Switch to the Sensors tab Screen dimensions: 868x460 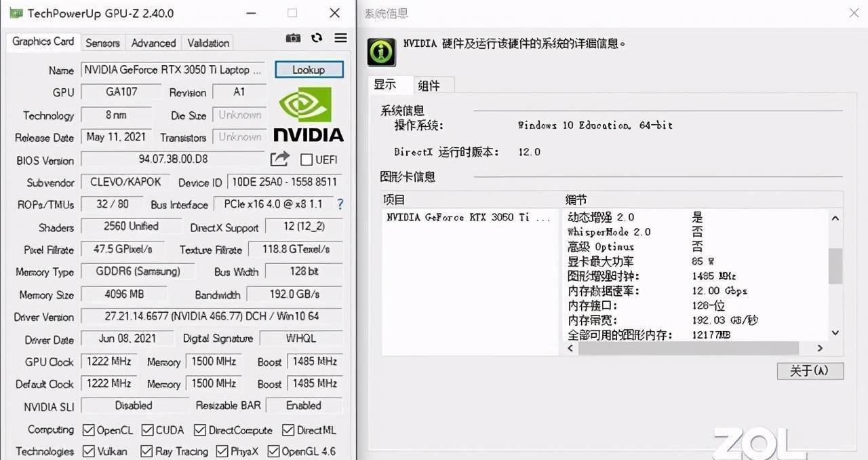102,43
